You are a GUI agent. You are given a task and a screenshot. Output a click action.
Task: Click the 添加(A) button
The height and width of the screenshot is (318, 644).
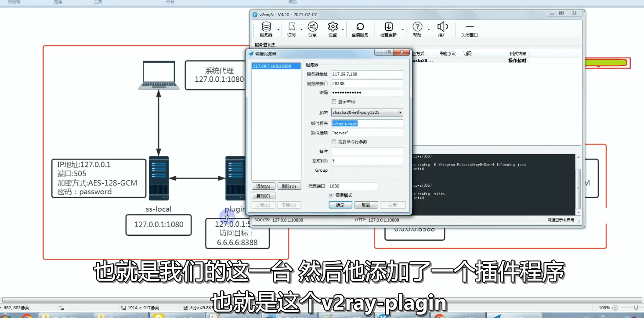(264, 186)
